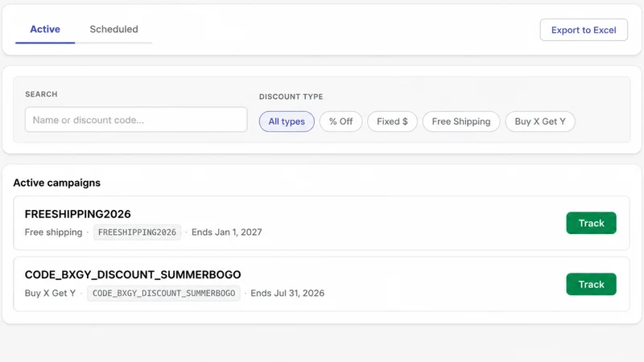Click the SEARCH label

click(41, 94)
